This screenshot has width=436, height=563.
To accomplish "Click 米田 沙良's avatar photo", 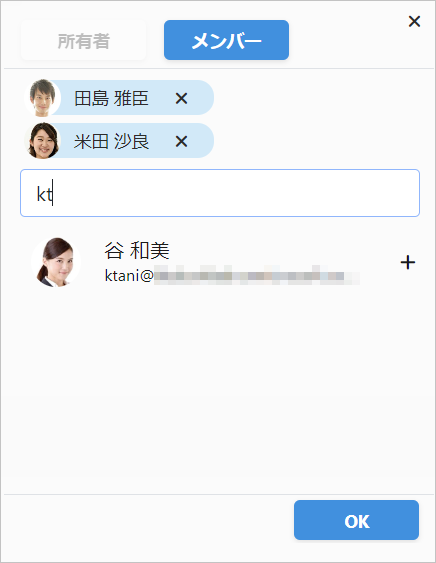I will (x=42, y=141).
